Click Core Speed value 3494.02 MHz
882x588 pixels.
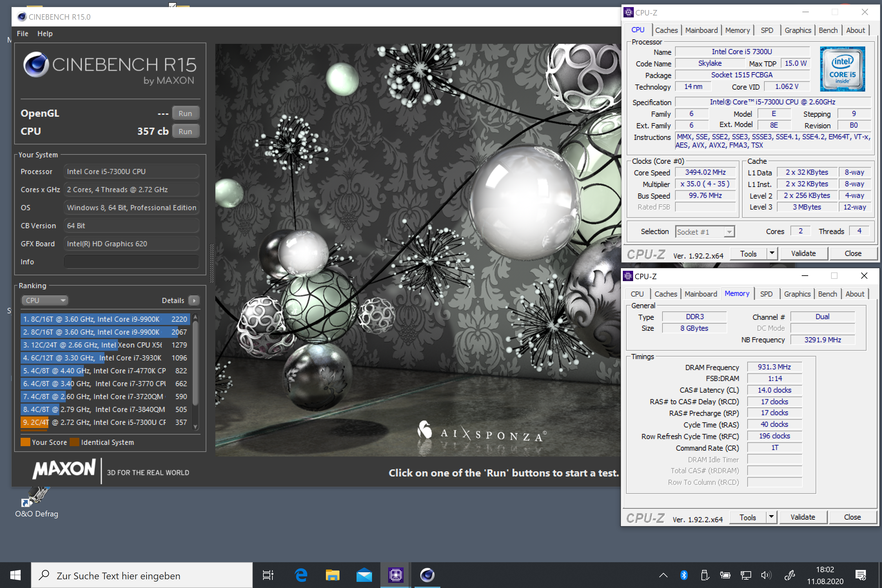[x=705, y=172]
